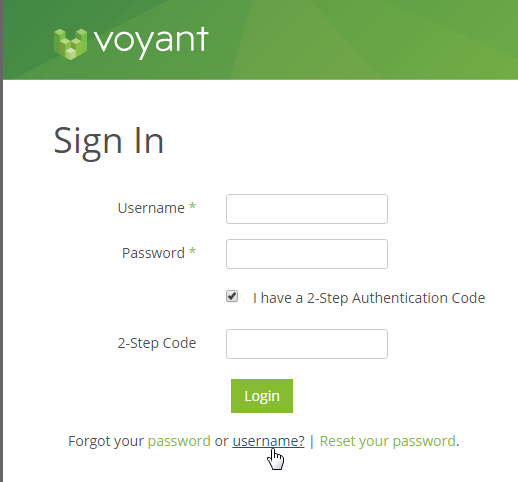
Task: Click the "Forgot your" text
Action: click(x=106, y=441)
